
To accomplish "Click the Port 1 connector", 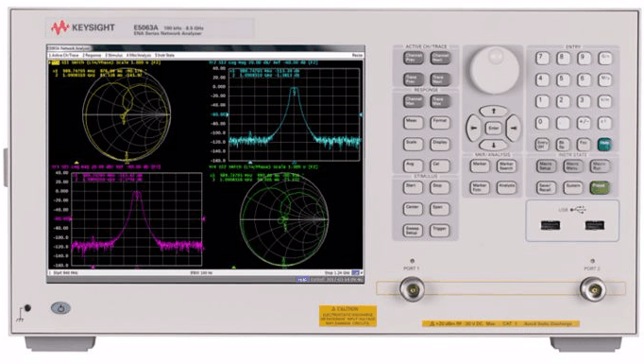I will (413, 289).
